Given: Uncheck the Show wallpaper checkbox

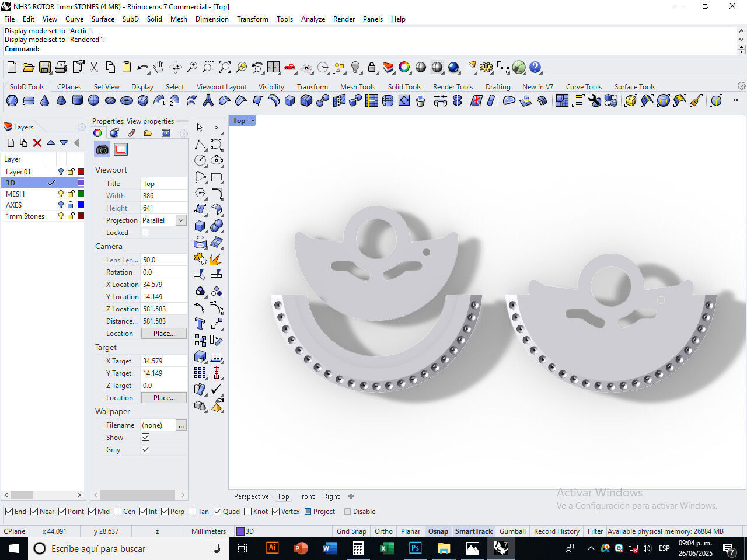Looking at the screenshot, I should click(146, 437).
